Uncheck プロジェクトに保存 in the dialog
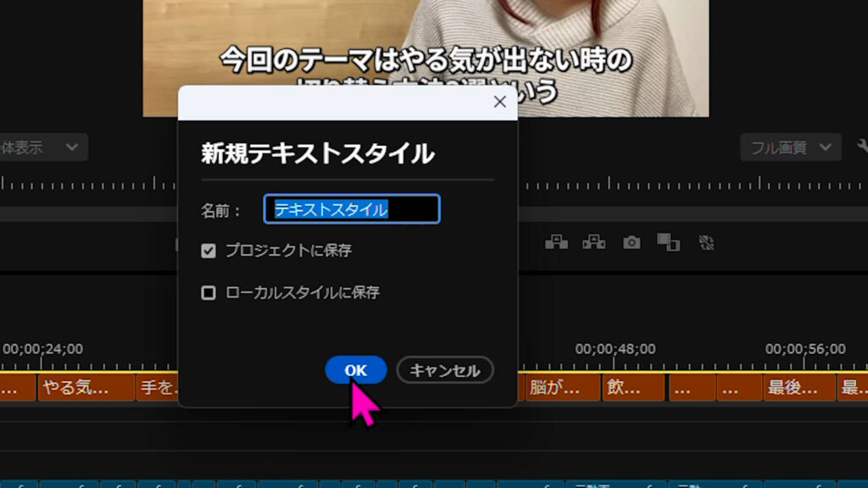The height and width of the screenshot is (488, 868). 209,251
